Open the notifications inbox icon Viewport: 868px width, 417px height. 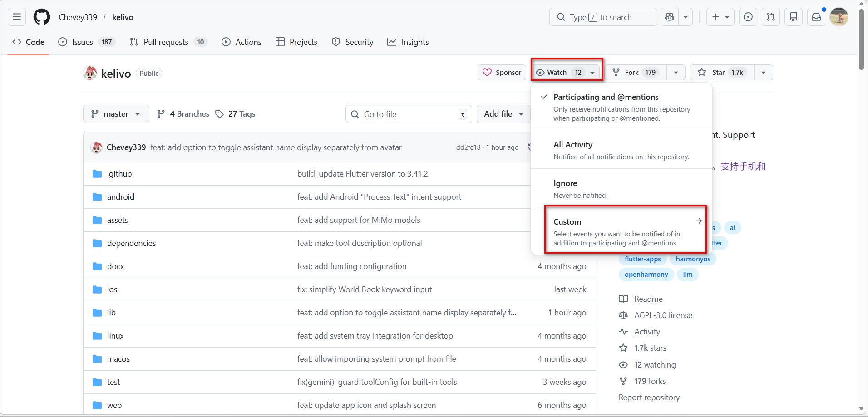click(x=816, y=17)
